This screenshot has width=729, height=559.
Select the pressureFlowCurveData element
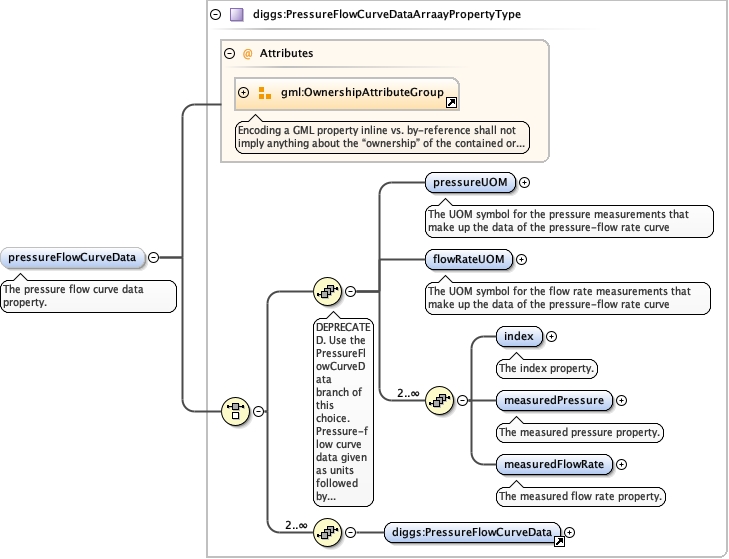pyautogui.click(x=73, y=258)
